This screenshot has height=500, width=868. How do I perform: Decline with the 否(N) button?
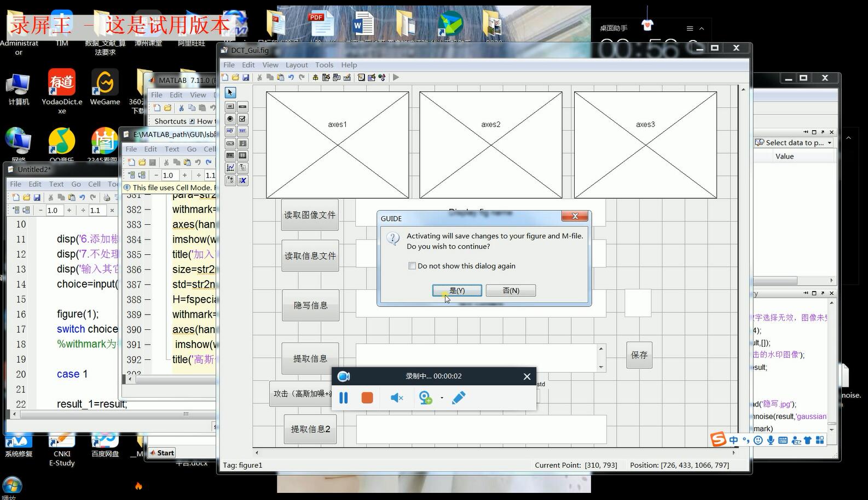tap(511, 290)
